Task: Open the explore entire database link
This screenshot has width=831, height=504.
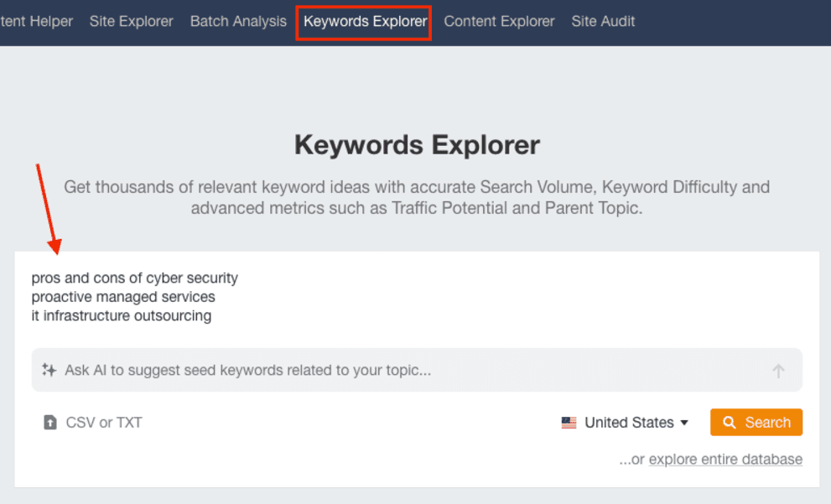Action: pos(725,459)
